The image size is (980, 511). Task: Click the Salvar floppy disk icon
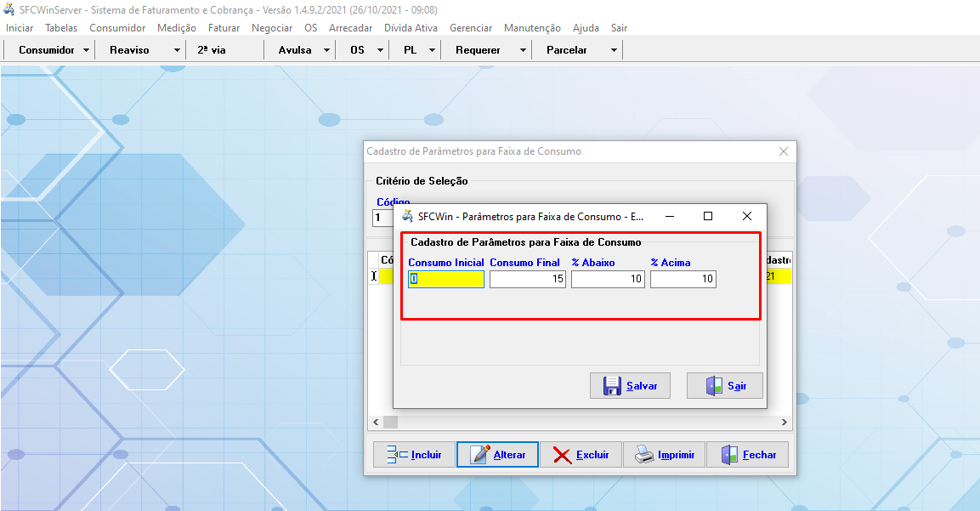pyautogui.click(x=612, y=386)
